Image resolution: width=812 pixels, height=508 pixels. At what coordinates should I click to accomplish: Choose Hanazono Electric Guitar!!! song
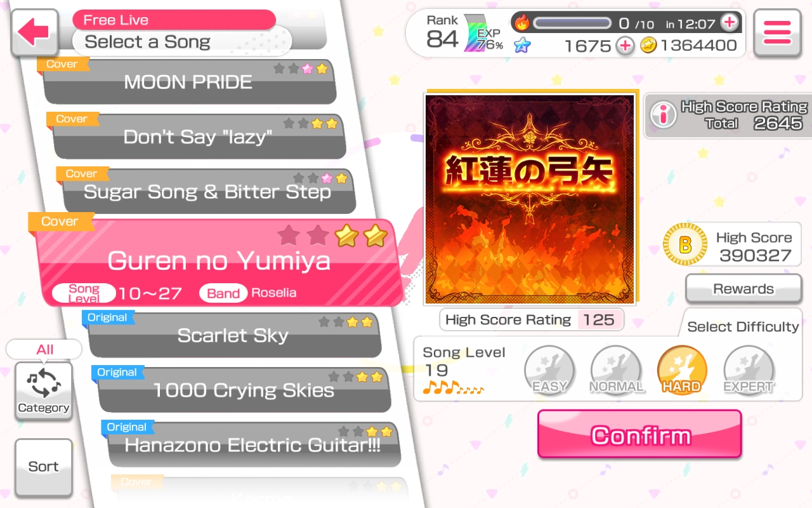click(252, 444)
